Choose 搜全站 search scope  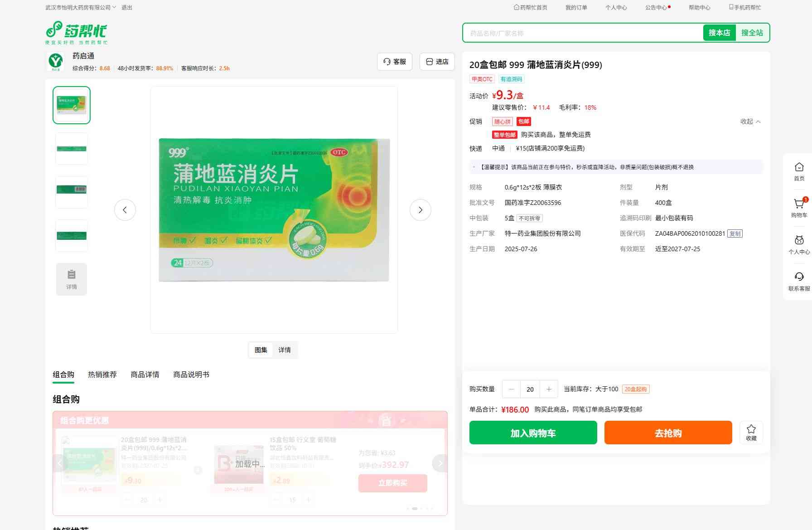coord(752,33)
